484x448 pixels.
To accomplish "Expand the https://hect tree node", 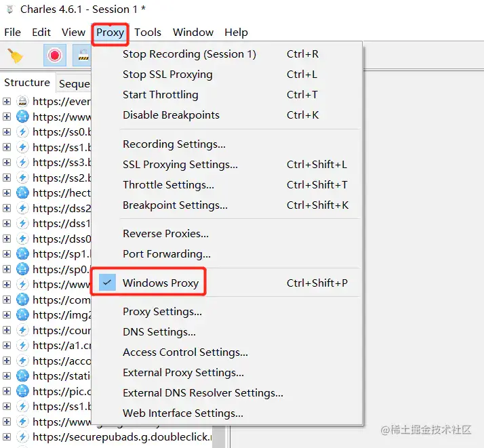I will tap(7, 193).
